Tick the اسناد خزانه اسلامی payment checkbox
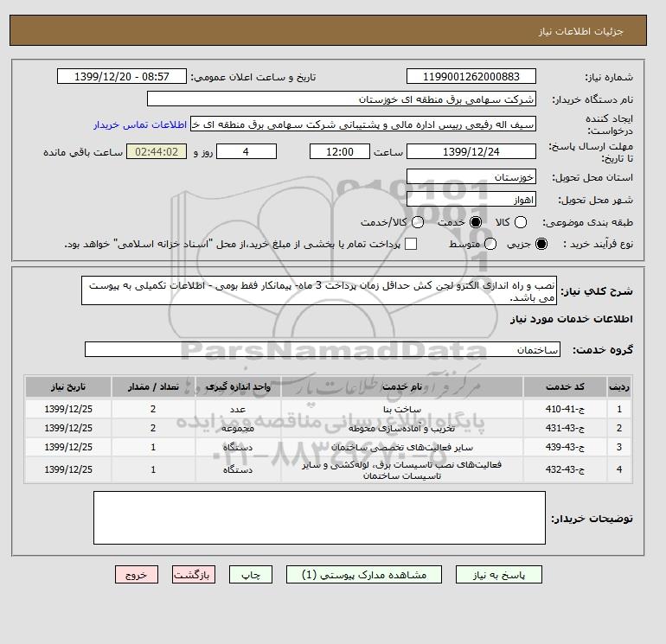Viewport: 666px width, 644px height. point(411,244)
